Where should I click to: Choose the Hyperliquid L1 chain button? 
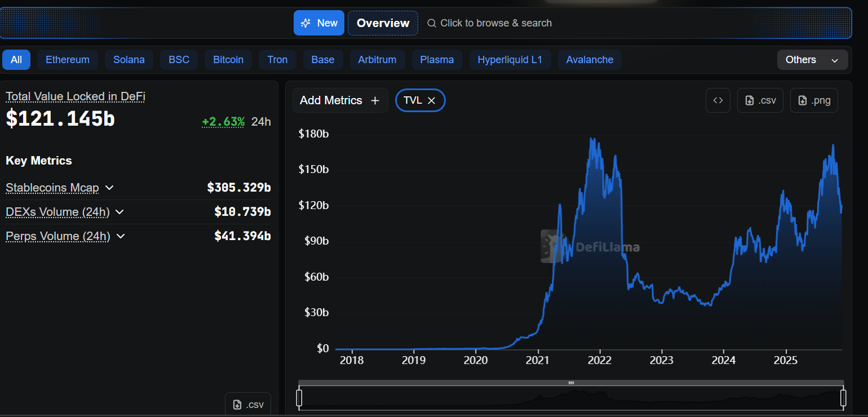[x=510, y=60]
